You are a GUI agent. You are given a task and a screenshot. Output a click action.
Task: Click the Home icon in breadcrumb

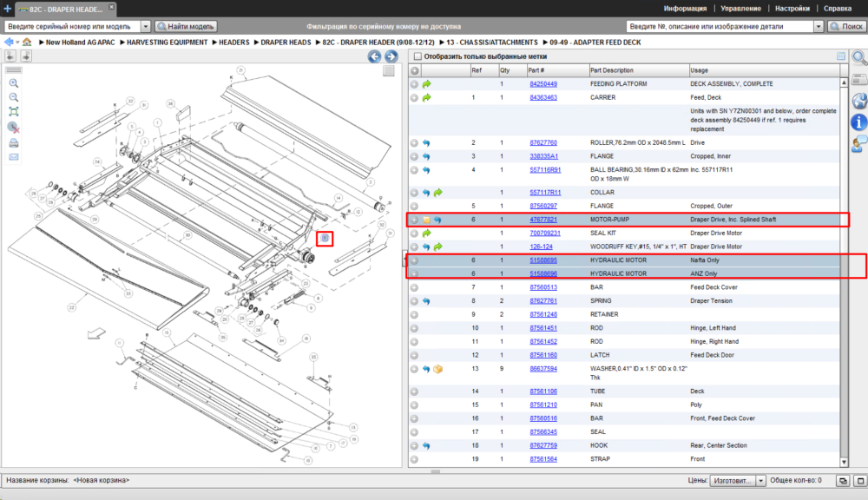[x=27, y=42]
